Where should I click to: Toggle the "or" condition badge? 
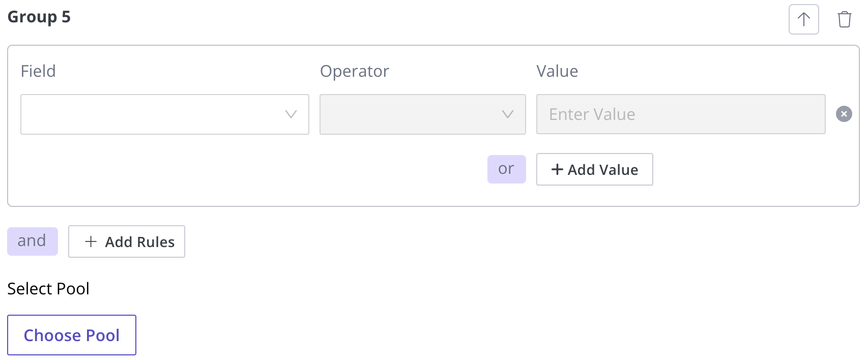(x=506, y=169)
